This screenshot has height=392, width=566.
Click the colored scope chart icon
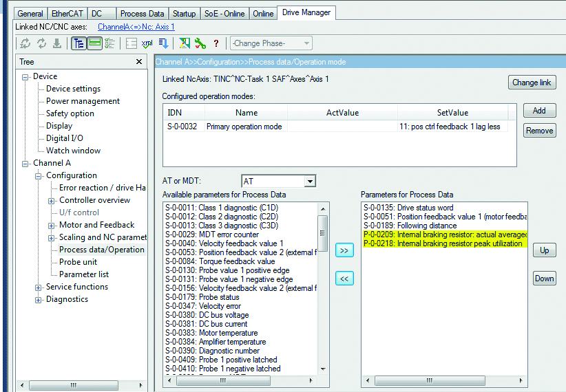(x=185, y=43)
